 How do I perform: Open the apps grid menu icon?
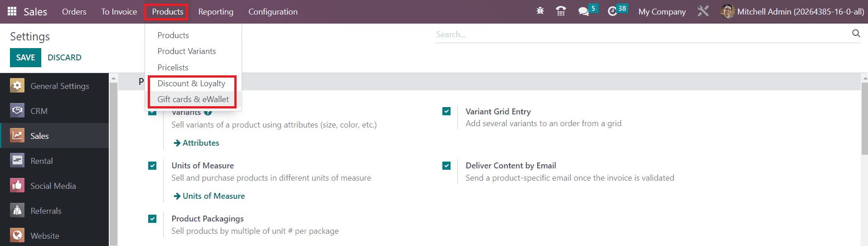pyautogui.click(x=12, y=11)
